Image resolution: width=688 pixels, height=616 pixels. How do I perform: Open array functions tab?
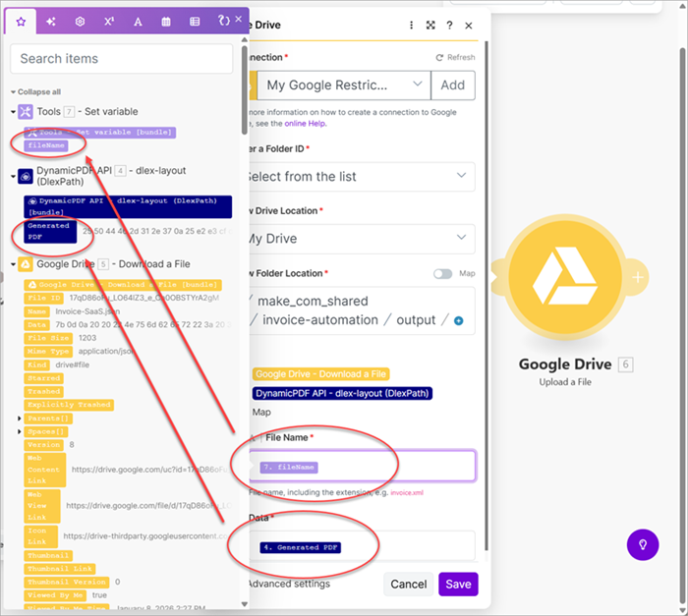195,21
